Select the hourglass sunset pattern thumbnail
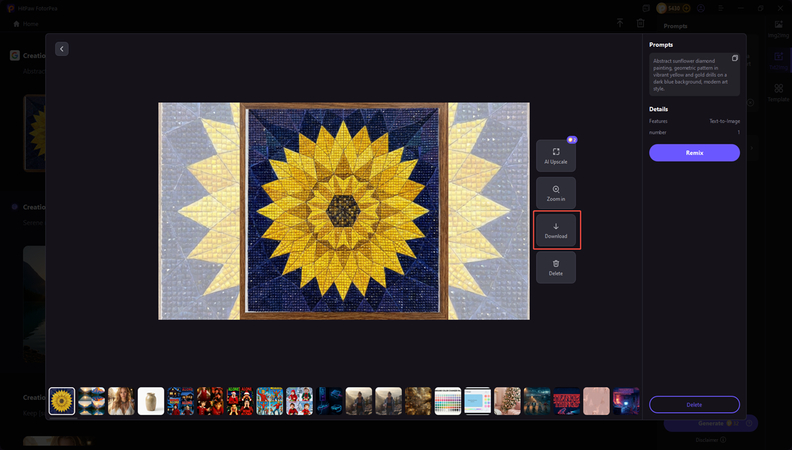Image resolution: width=792 pixels, height=450 pixels. pos(91,401)
